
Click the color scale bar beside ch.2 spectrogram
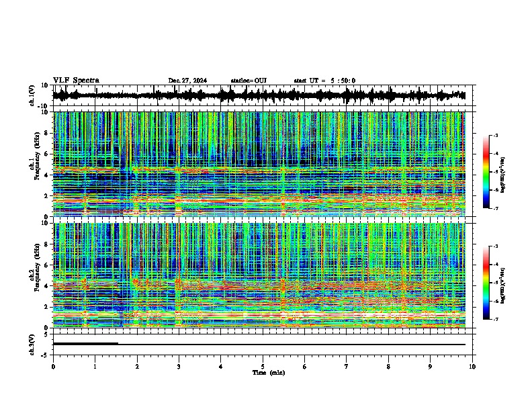(486, 283)
